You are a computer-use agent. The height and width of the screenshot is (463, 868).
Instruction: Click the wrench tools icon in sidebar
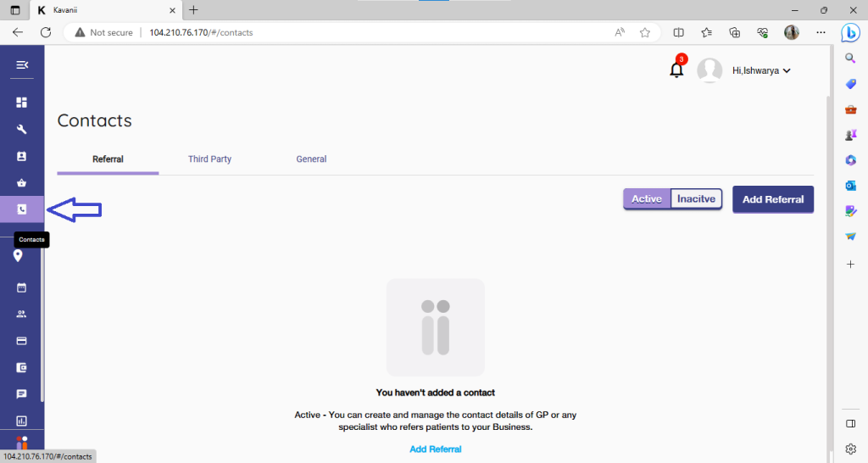[22, 130]
